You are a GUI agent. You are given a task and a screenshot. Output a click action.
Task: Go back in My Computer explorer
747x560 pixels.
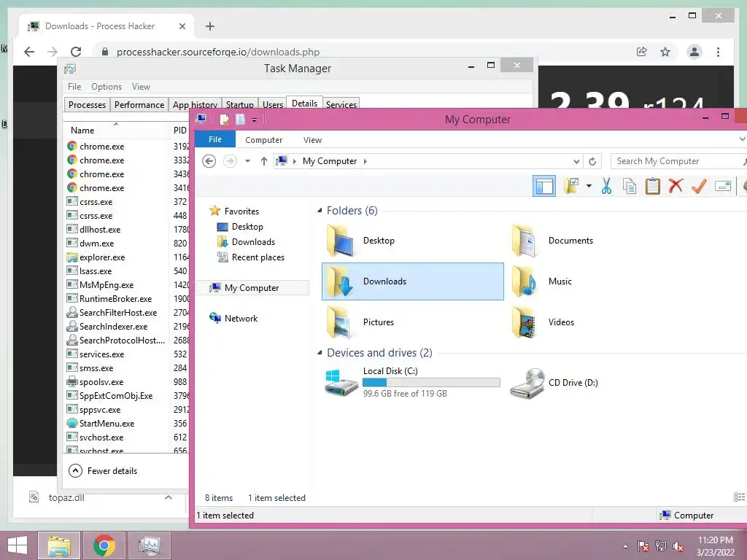(209, 161)
